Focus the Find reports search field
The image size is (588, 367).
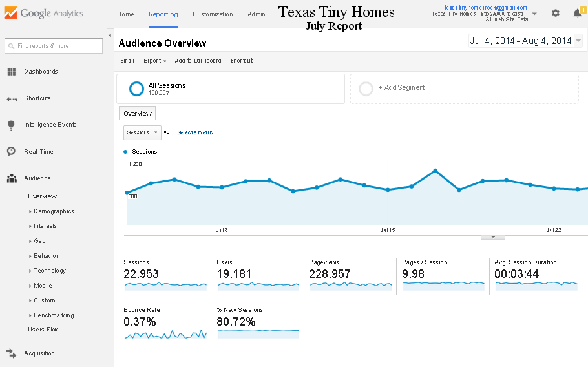pos(54,46)
